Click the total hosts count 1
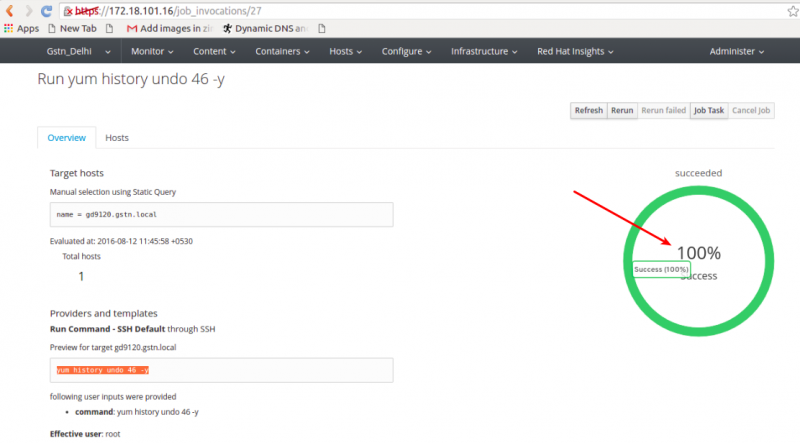Screen dimensions: 800x443 81,277
